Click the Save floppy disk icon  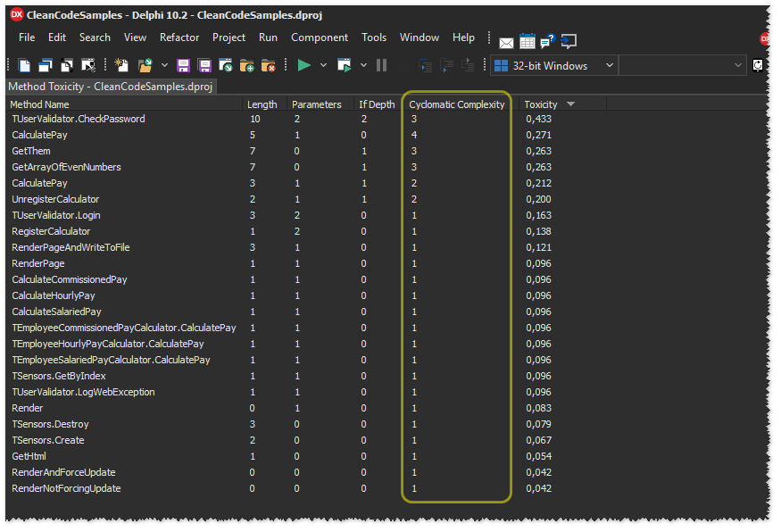pyautogui.click(x=183, y=65)
